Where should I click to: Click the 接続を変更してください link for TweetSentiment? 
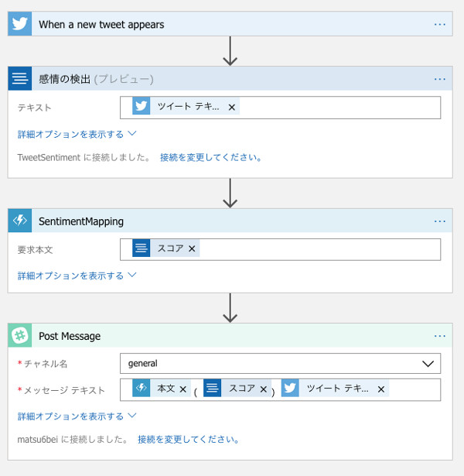[x=210, y=157]
